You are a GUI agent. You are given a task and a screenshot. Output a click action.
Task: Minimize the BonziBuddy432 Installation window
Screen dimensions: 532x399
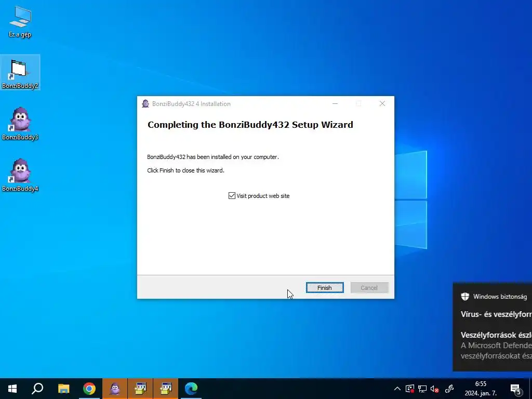tap(335, 103)
